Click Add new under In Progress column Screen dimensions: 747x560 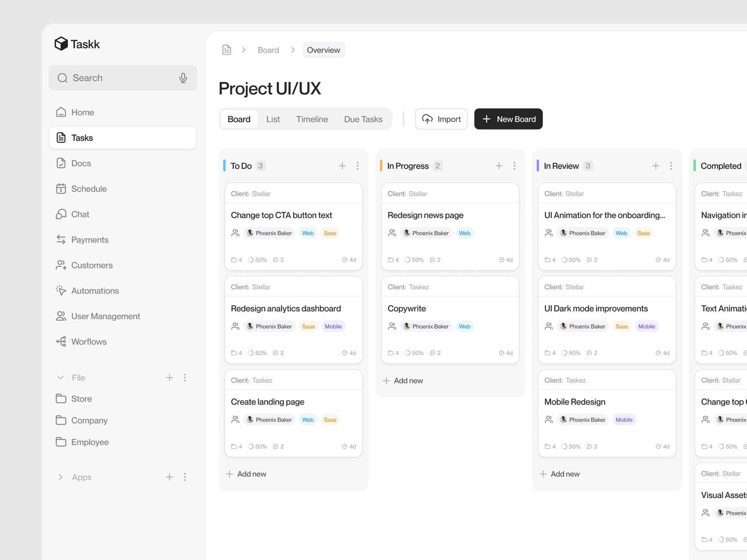click(x=403, y=380)
